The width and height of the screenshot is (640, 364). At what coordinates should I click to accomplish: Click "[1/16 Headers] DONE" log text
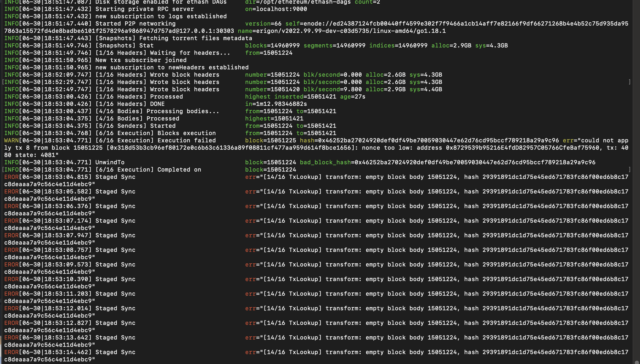point(130,104)
